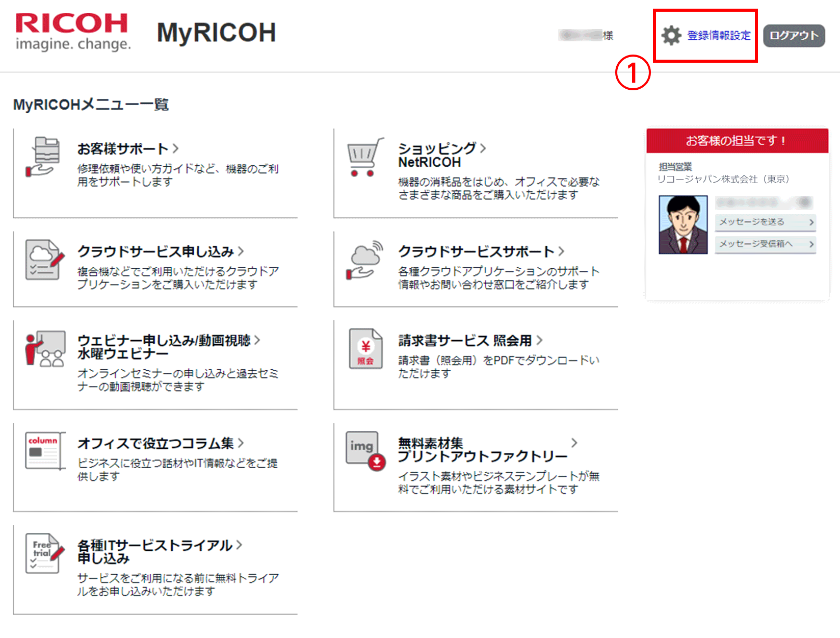Click the お客様サポート printer icon

click(x=43, y=157)
